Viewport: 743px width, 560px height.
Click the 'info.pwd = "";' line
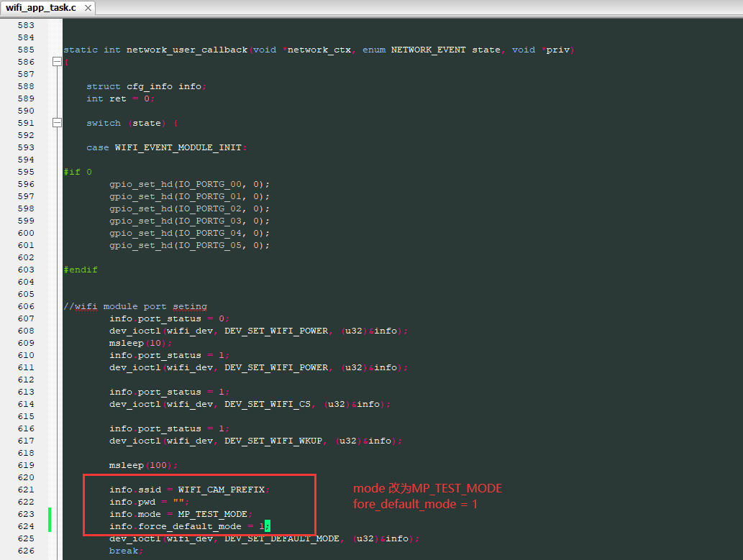point(150,502)
